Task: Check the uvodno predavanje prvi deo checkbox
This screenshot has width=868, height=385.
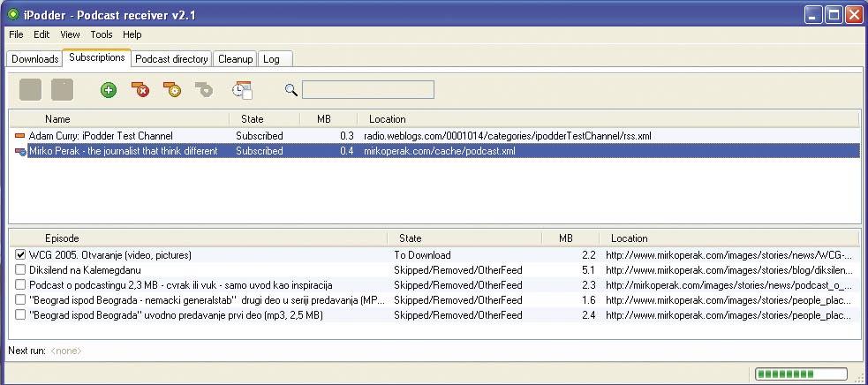Action: tap(20, 314)
